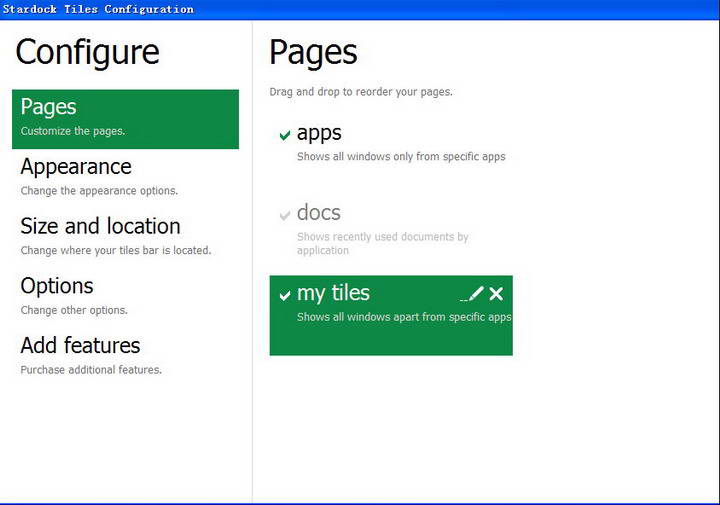
Task: Toggle the my tiles page checkmark
Action: click(x=285, y=295)
